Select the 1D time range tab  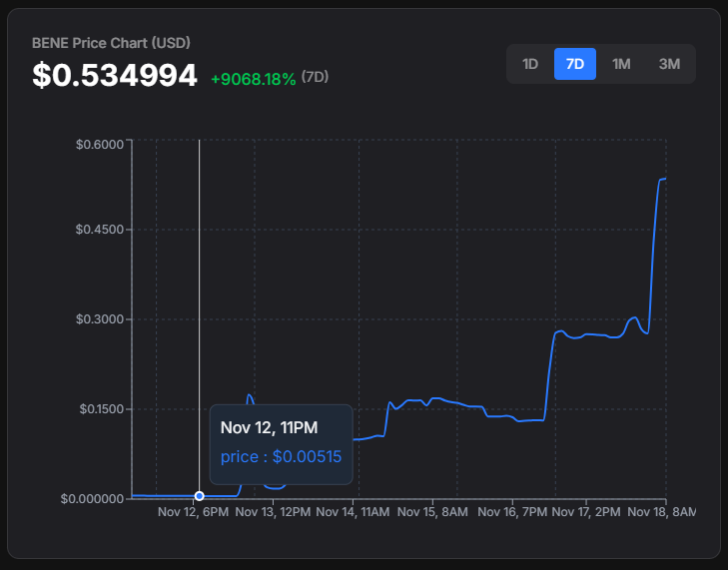click(x=529, y=64)
